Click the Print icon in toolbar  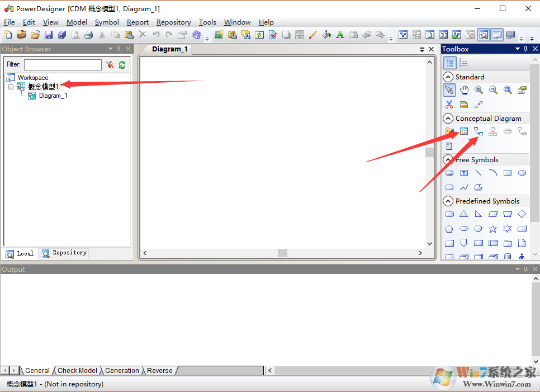point(89,35)
